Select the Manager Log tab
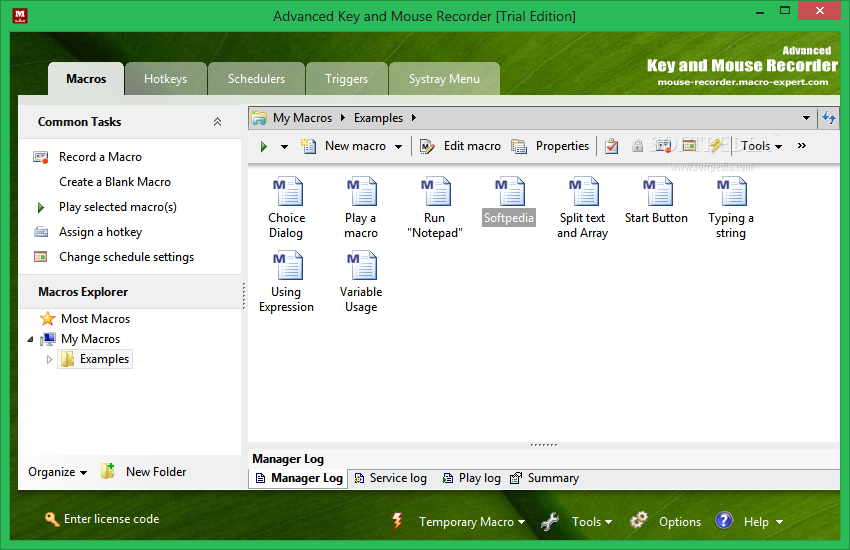This screenshot has height=550, width=850. pos(299,478)
